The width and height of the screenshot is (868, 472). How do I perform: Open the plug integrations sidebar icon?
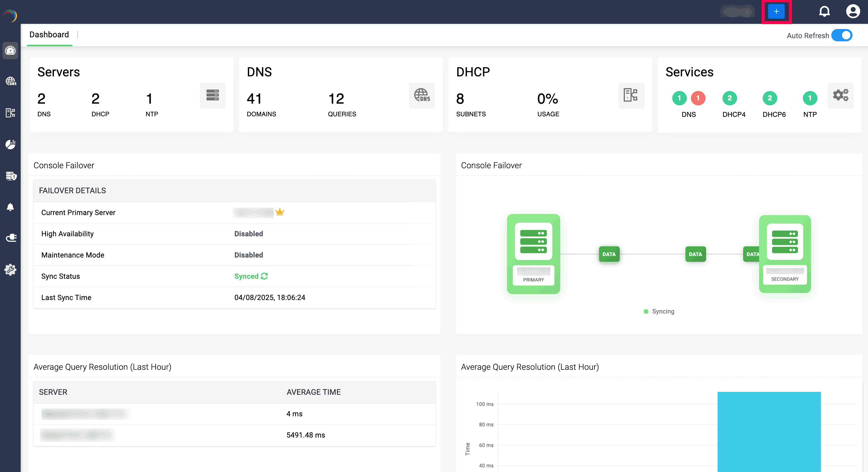[x=11, y=238]
